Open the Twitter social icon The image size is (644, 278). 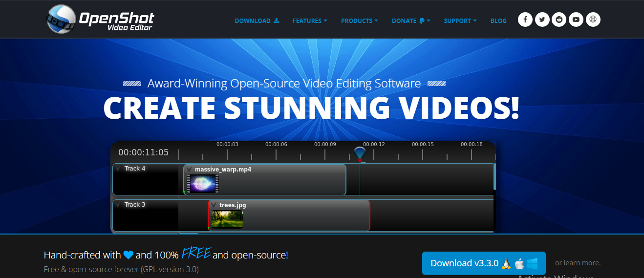[542, 20]
